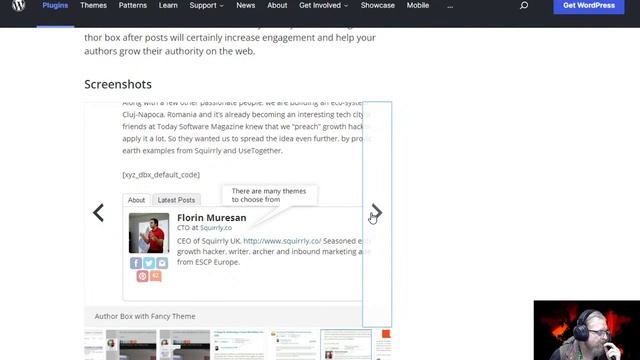640x360 pixels.
Task: Click the 'Author Box with Fancy Theme' caption
Action: 145,316
